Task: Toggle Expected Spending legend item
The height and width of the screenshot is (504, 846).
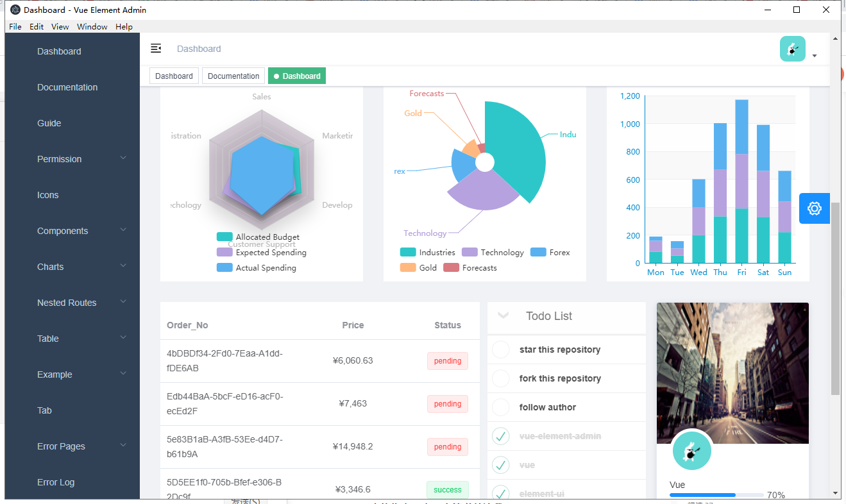Action: coord(262,253)
